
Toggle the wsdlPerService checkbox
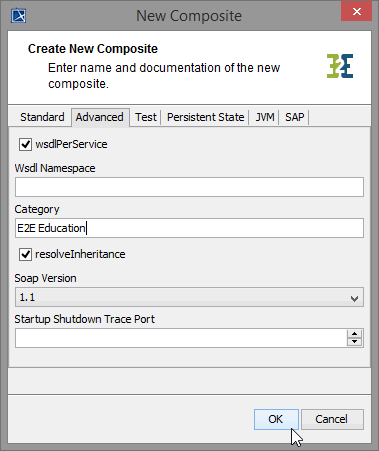point(25,145)
